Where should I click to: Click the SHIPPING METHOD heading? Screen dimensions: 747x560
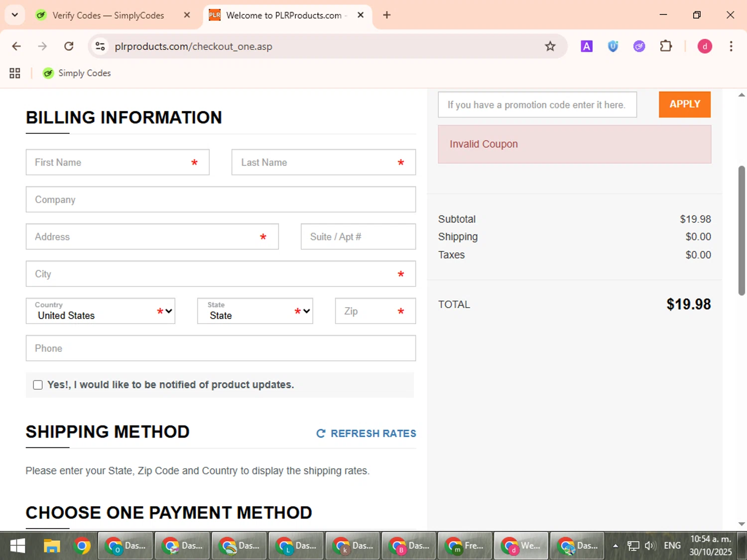108,432
